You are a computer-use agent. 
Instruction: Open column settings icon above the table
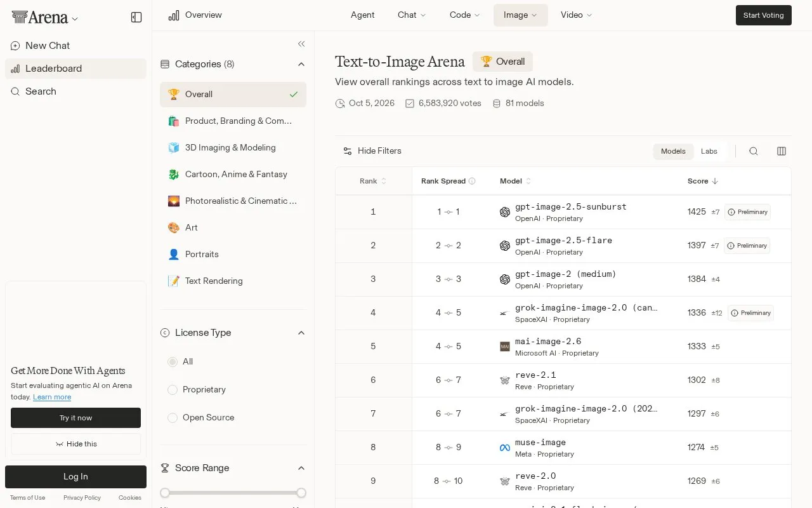782,151
